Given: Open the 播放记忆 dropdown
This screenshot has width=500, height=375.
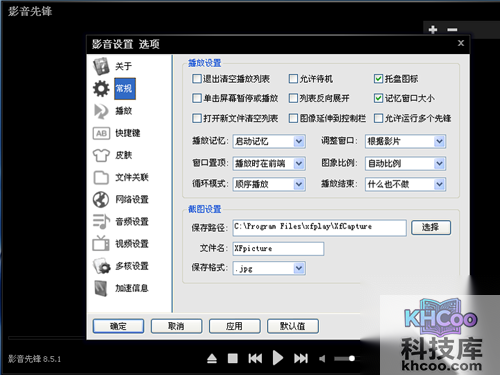Looking at the screenshot, I should tap(269, 141).
